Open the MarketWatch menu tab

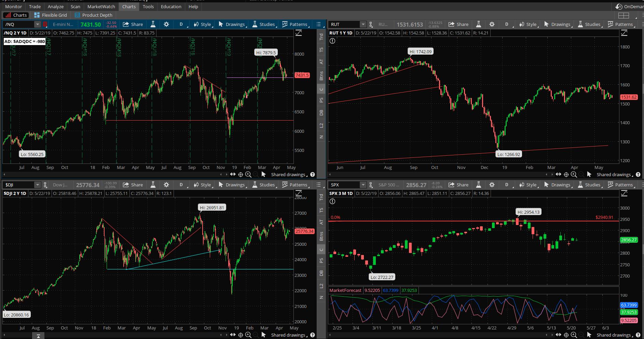point(101,6)
